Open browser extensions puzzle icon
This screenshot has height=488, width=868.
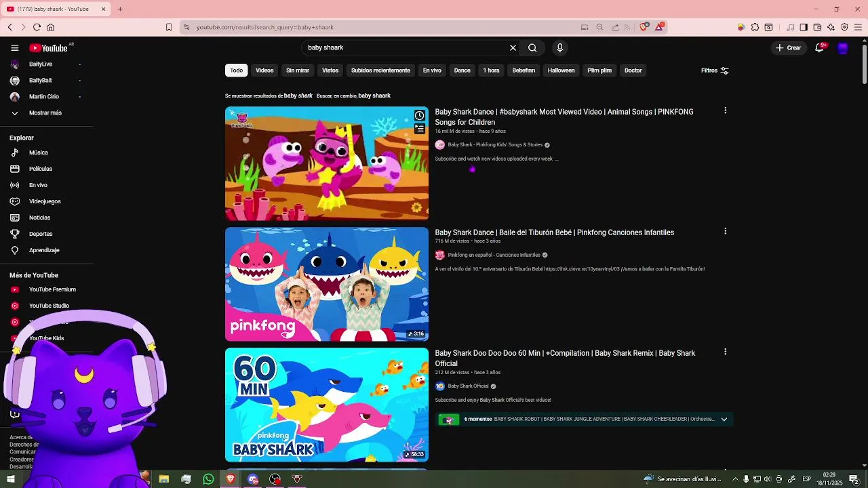[x=755, y=27]
